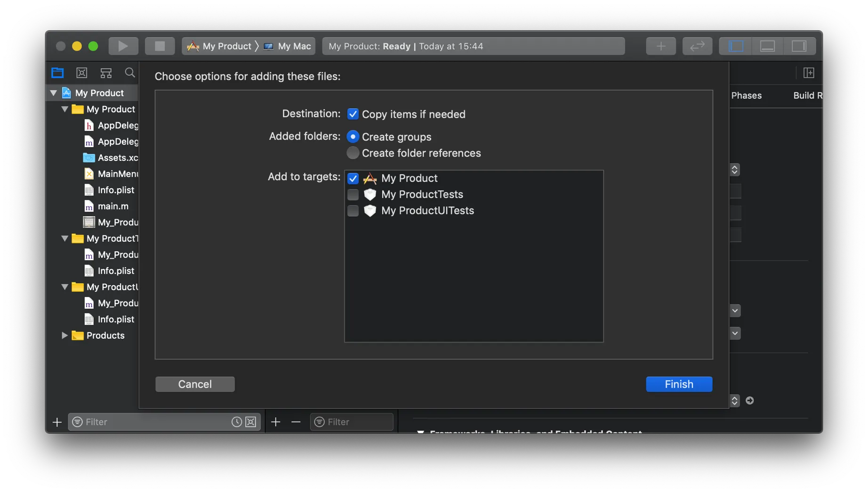Click the Run (play) button
The image size is (868, 493).
(123, 46)
